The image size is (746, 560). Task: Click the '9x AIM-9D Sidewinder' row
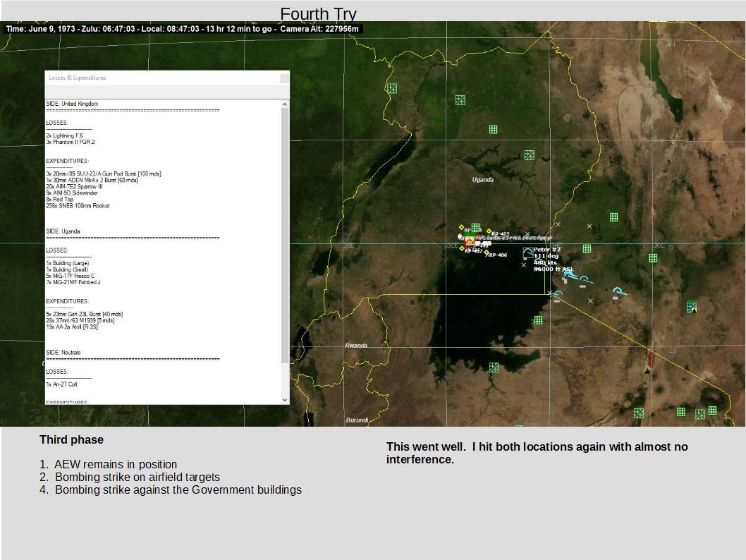click(x=72, y=193)
